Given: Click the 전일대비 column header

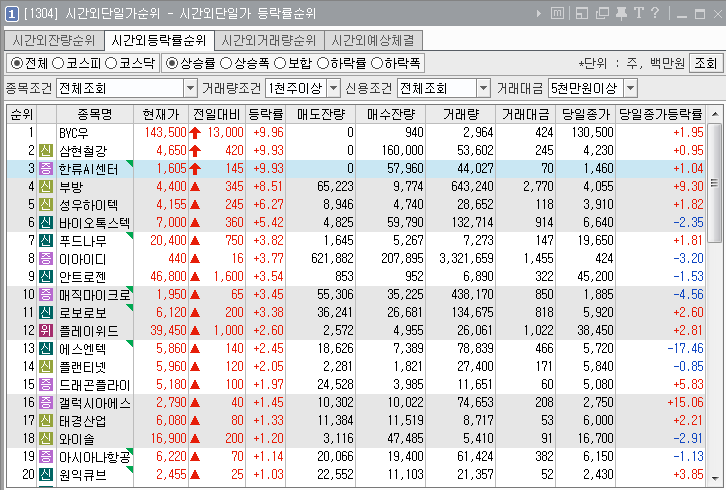Looking at the screenshot, I should (x=217, y=114).
